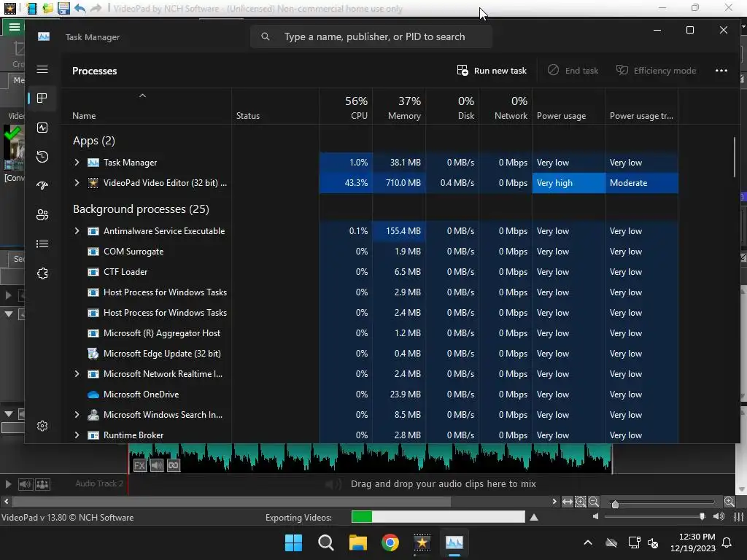Click VideoPad redo arrow in title bar
This screenshot has width=747, height=560.
pos(96,8)
